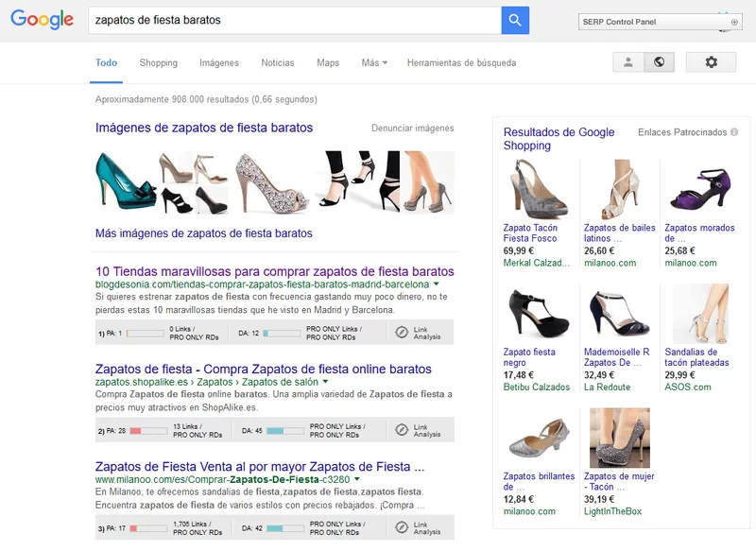Click '1,705 Links / PRO ONLY RDs' text
756x551 pixels.
198,528
